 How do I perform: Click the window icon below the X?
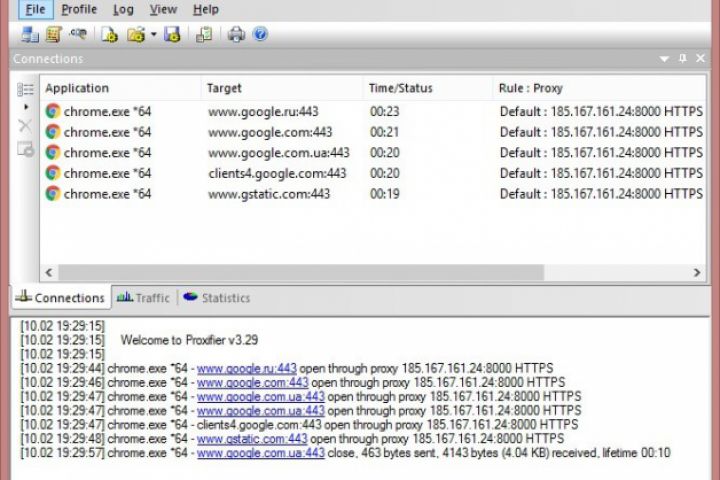coord(25,149)
